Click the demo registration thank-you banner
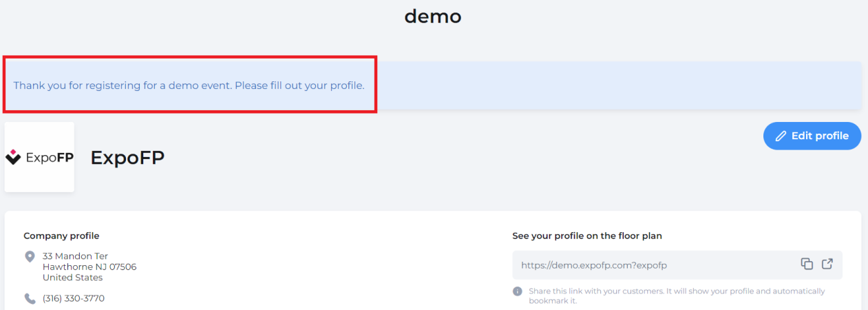The width and height of the screenshot is (868, 310). (432, 85)
